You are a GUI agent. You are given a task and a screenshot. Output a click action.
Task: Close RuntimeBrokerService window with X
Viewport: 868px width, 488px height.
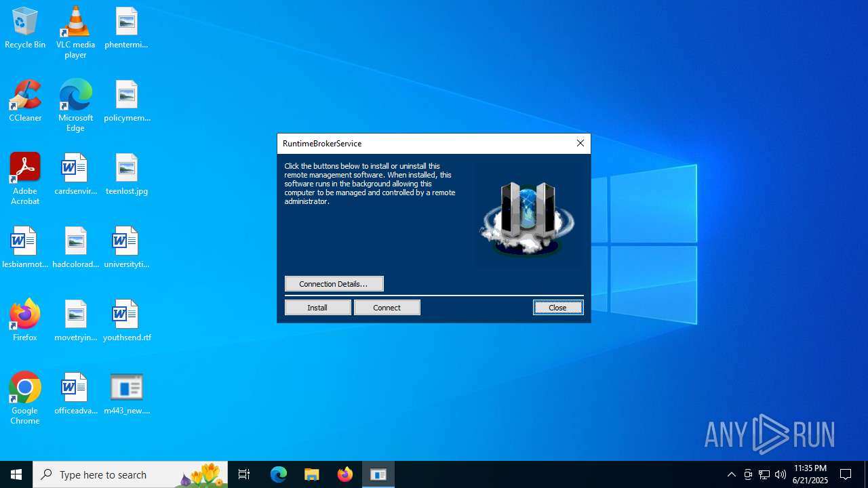click(580, 143)
